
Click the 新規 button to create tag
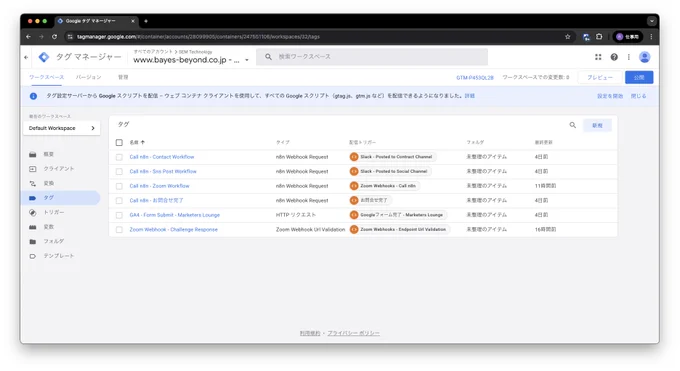[597, 125]
